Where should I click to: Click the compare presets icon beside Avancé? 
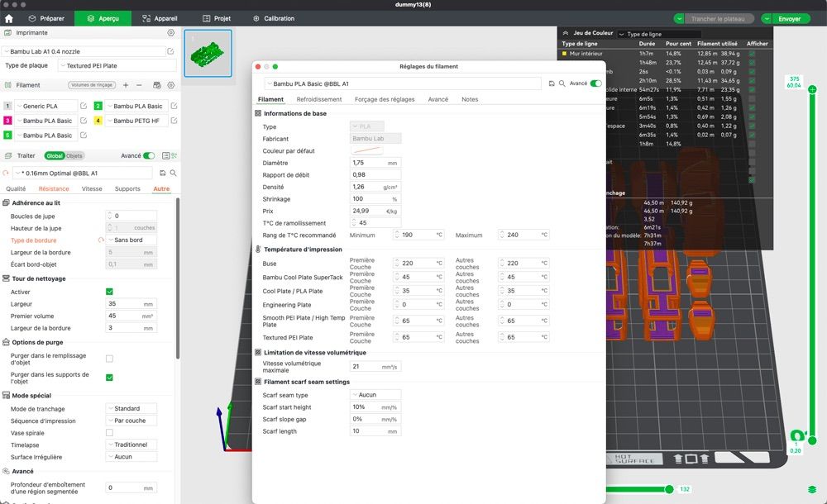point(174,155)
